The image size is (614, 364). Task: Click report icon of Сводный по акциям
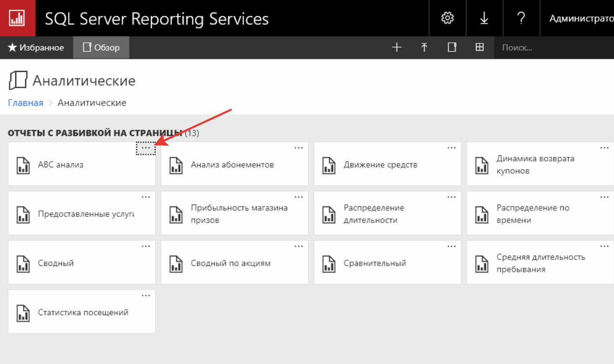pos(176,264)
